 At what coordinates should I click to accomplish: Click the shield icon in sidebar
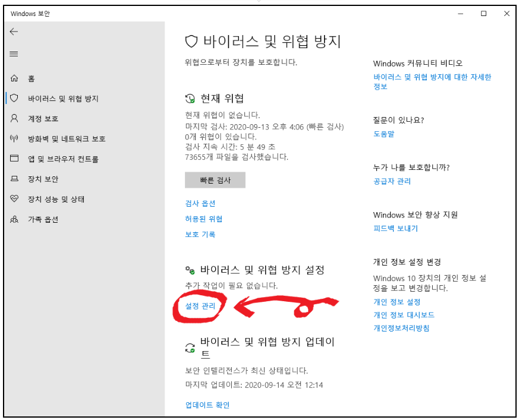tap(14, 98)
